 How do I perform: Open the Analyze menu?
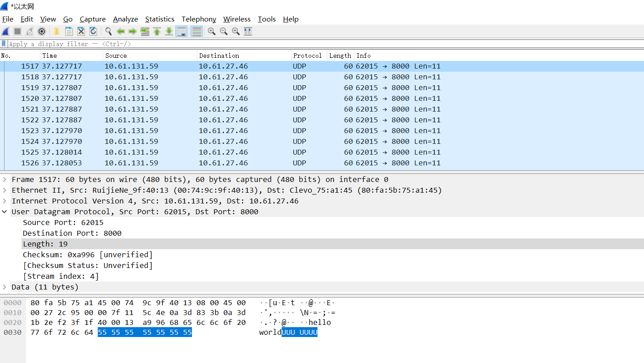(x=126, y=19)
